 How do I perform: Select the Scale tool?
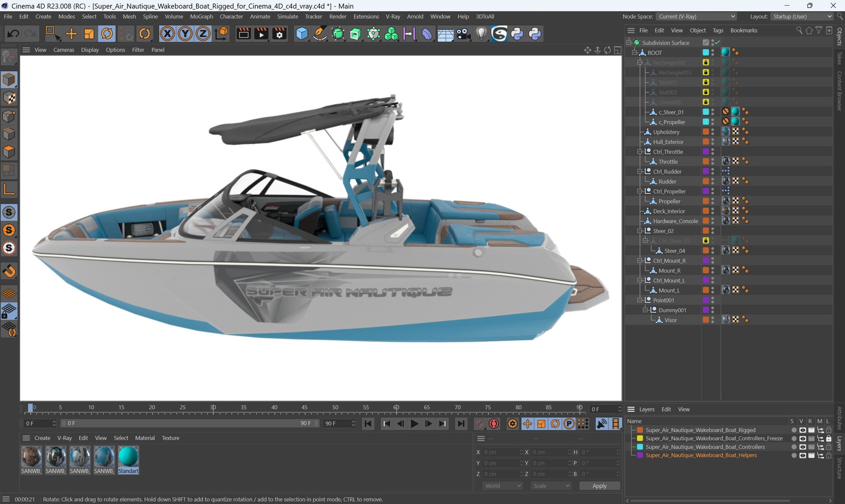click(89, 34)
